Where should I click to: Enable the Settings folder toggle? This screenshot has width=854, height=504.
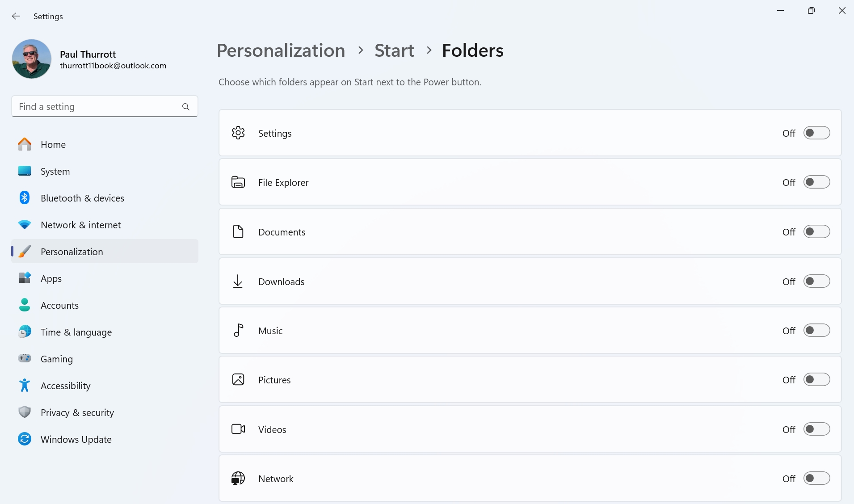[x=816, y=133]
